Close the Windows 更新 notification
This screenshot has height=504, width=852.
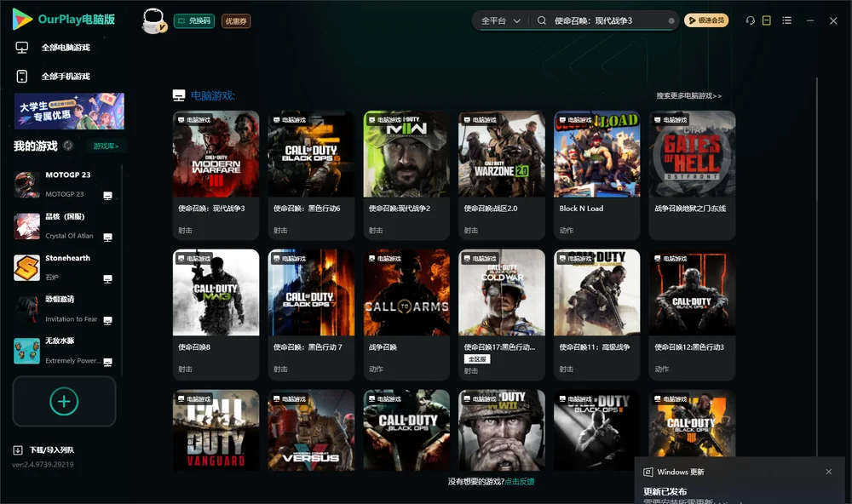click(829, 472)
